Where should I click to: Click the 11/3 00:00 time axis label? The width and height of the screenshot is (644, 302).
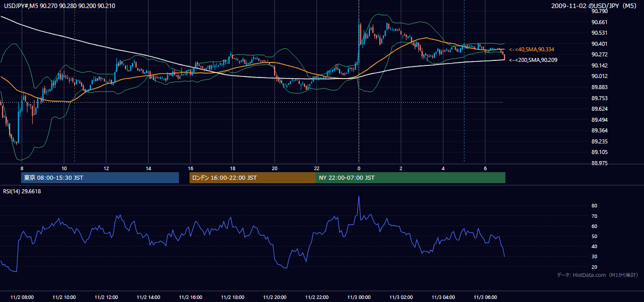(359, 297)
